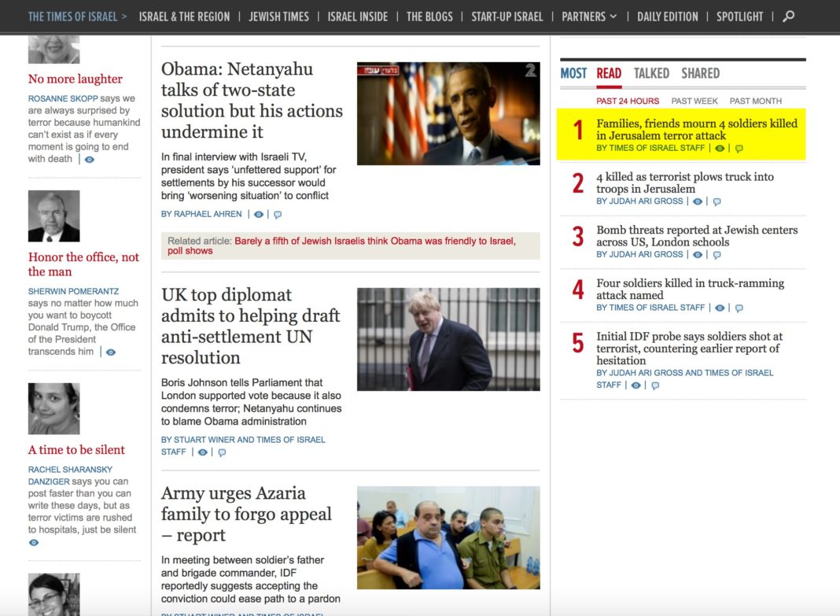Select the Most Read tab
This screenshot has height=616, width=840.
click(609, 73)
